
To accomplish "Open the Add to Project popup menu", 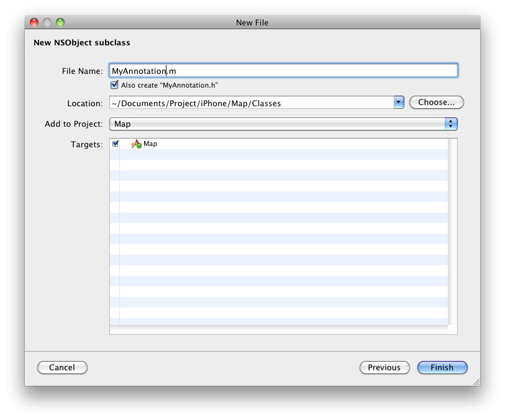I will [283, 124].
